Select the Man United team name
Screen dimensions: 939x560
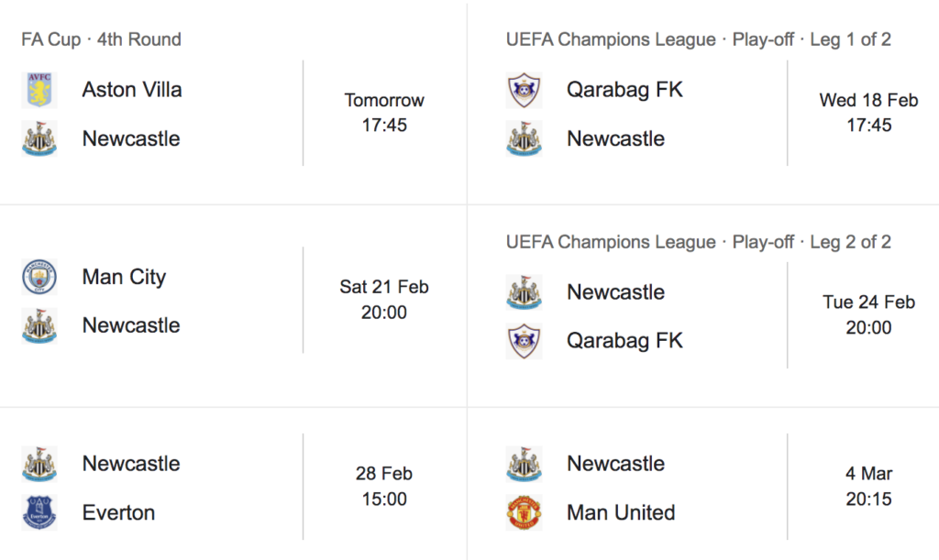point(621,512)
